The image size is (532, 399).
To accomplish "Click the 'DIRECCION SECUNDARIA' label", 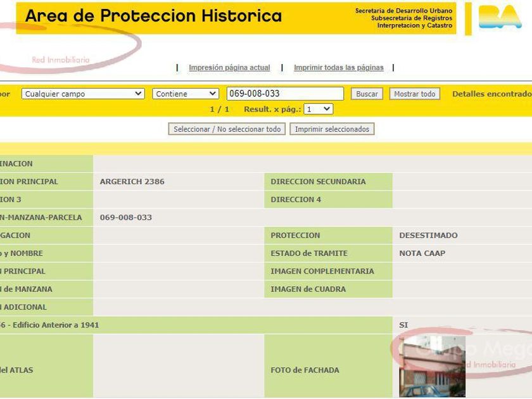I will (x=318, y=182).
